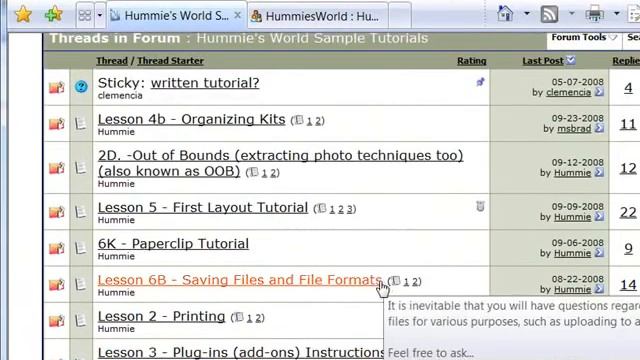Sort by Rating column header
Viewport: 640px width, 360px height.
pyautogui.click(x=471, y=61)
